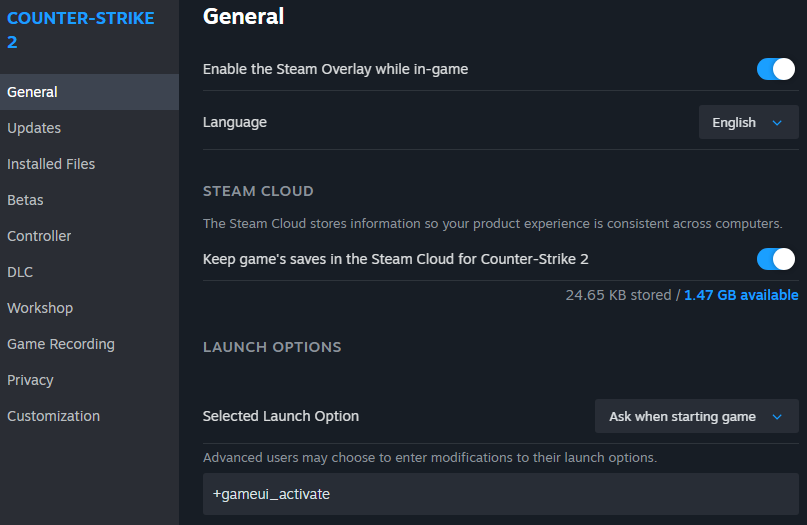
Task: Click the Keep game's saves label text
Action: [x=395, y=259]
